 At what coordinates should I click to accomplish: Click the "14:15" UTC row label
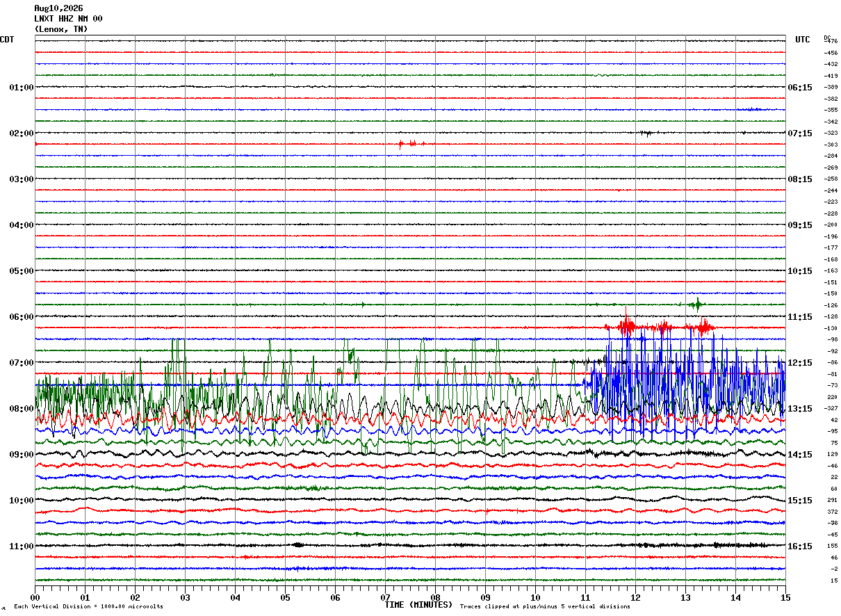[799, 455]
